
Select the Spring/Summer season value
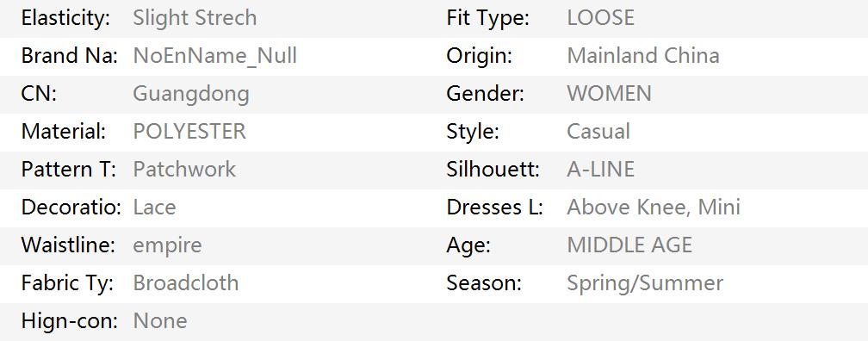(645, 283)
